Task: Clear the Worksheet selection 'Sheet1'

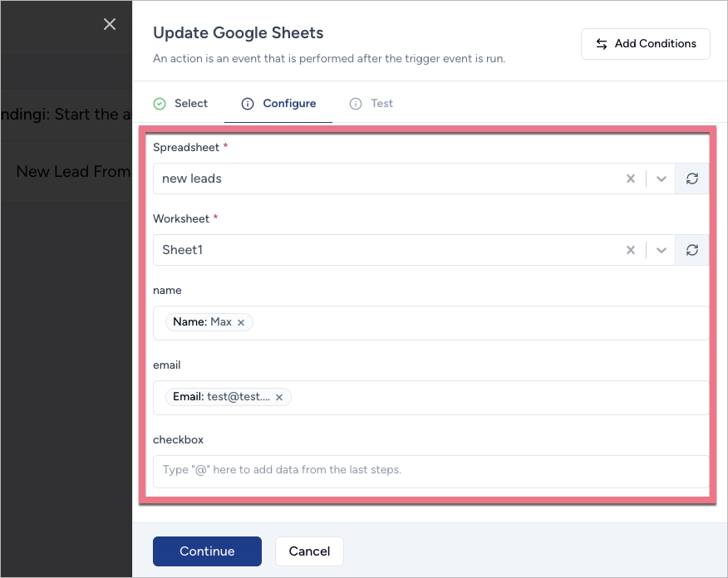Action: (631, 250)
